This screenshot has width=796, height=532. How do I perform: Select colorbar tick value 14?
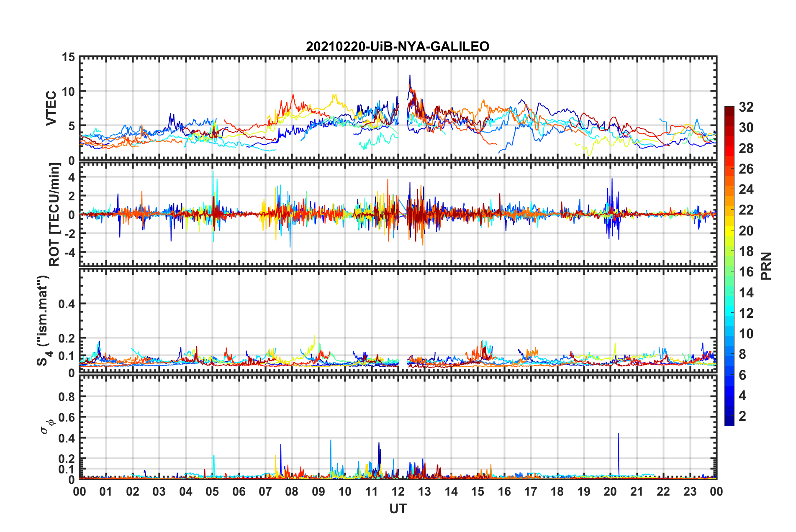[746, 293]
